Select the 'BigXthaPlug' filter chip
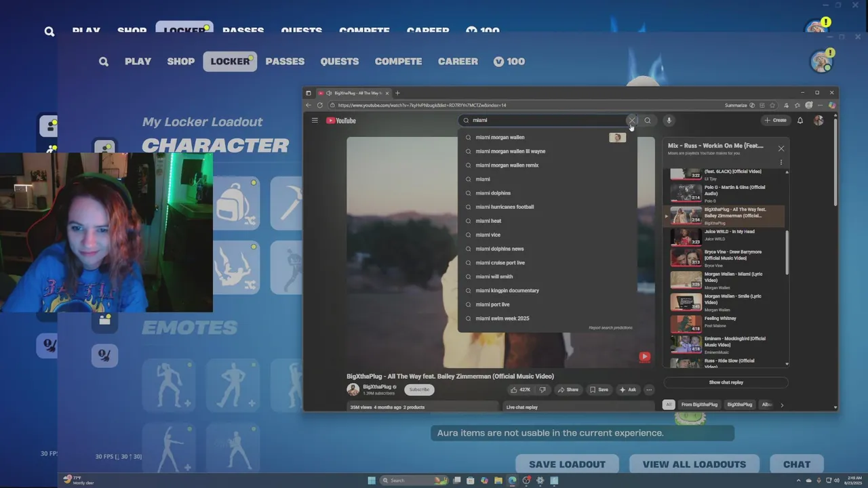The height and width of the screenshot is (488, 868). pos(740,405)
